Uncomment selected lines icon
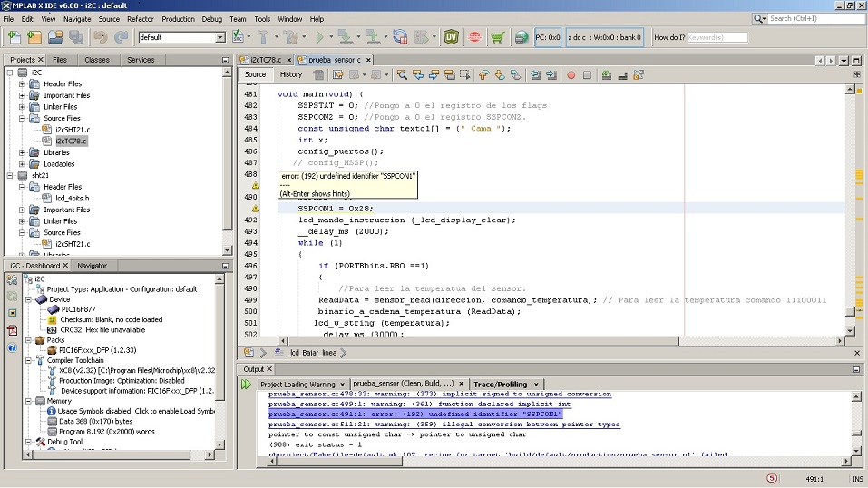868x488 pixels. pos(622,74)
